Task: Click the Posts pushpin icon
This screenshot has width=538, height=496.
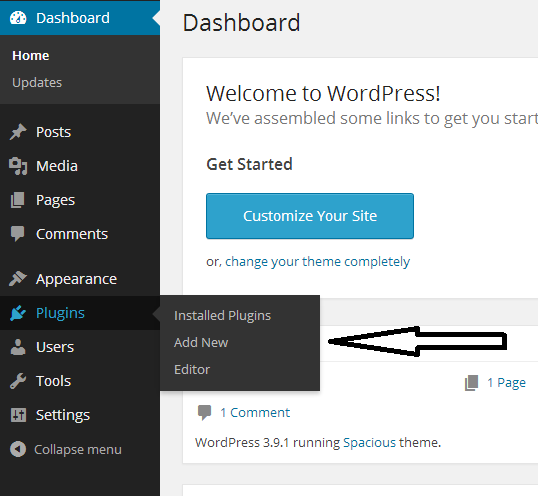Action: pos(18,132)
